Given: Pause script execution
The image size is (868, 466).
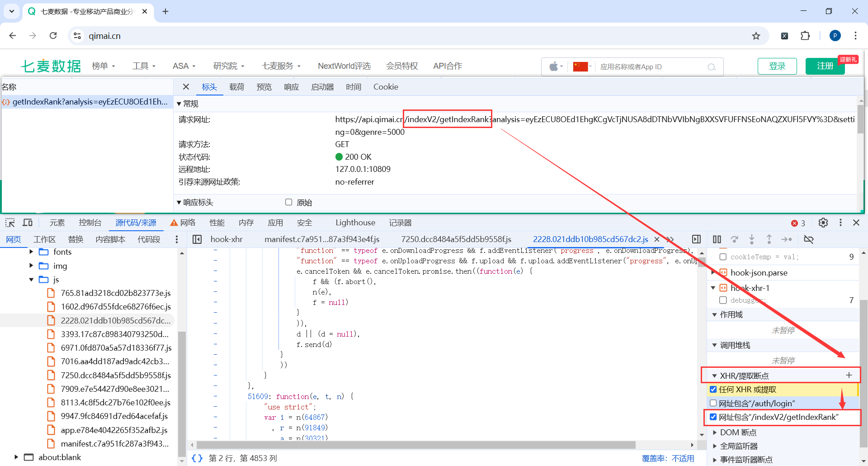Looking at the screenshot, I should [x=717, y=239].
